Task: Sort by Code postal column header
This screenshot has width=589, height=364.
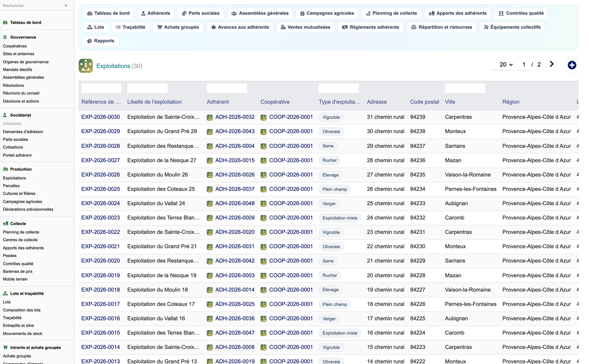Action: pos(425,102)
